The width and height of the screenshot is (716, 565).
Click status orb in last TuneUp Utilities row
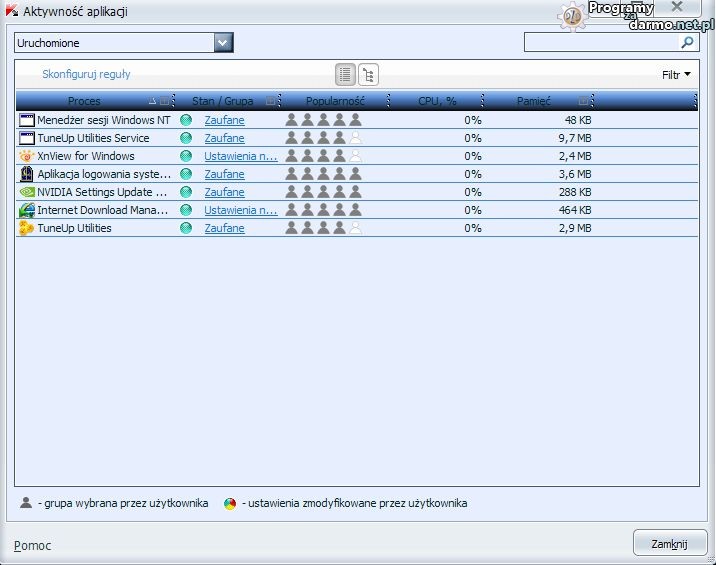(x=186, y=228)
